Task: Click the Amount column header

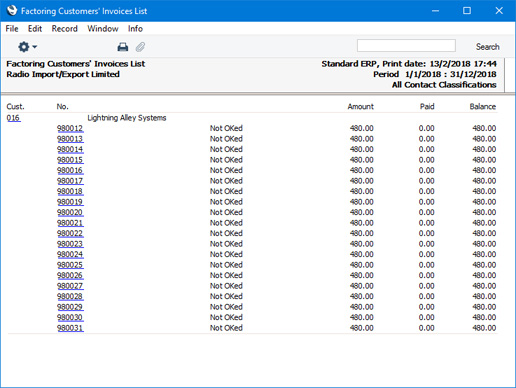Action: click(360, 107)
